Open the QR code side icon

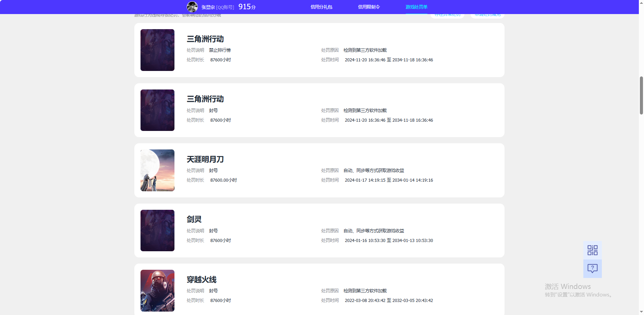pos(593,250)
